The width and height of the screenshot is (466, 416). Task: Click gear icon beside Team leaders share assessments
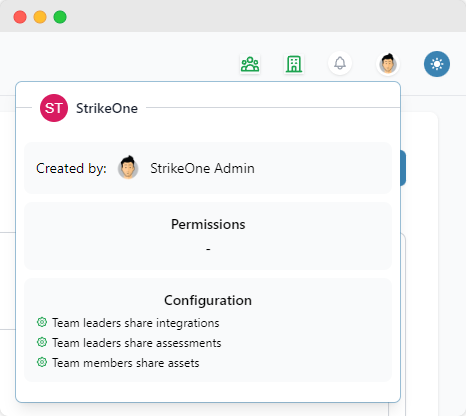(x=42, y=342)
